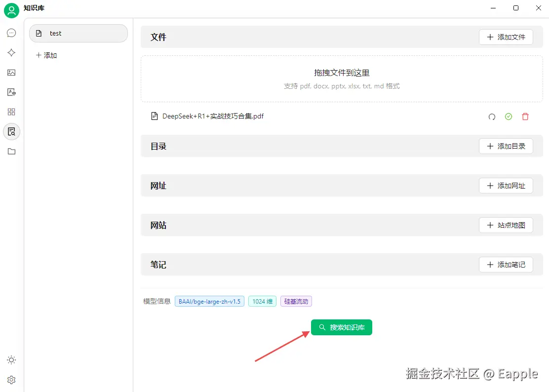Close the knowledge base window

[539, 8]
